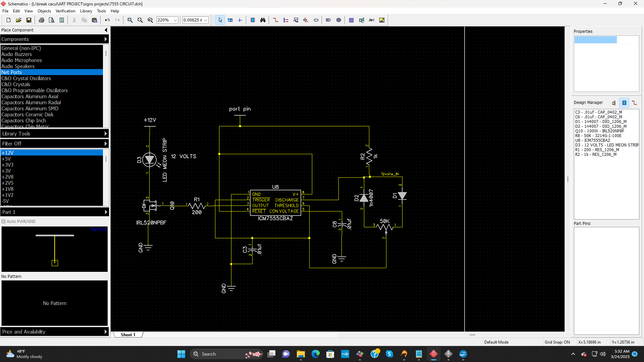The image size is (644, 362).
Task: Click the Properties panel blue field
Action: [595, 40]
